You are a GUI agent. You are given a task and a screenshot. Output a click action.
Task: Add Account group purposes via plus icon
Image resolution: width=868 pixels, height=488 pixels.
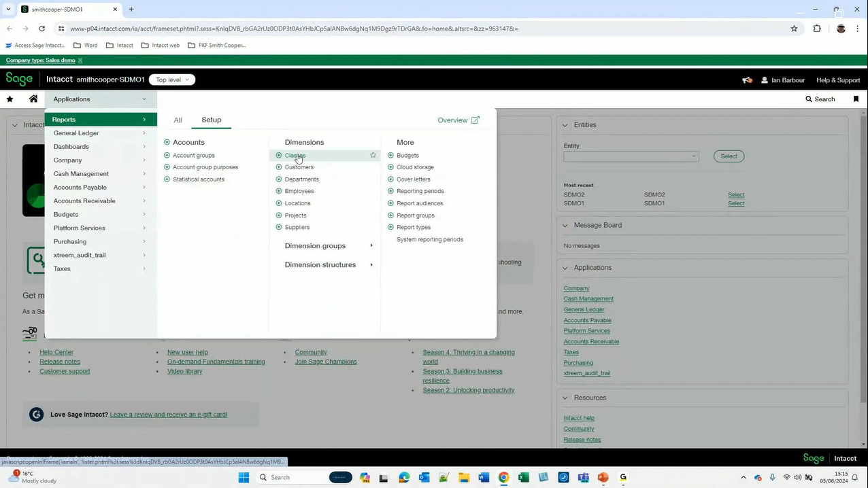(x=167, y=167)
